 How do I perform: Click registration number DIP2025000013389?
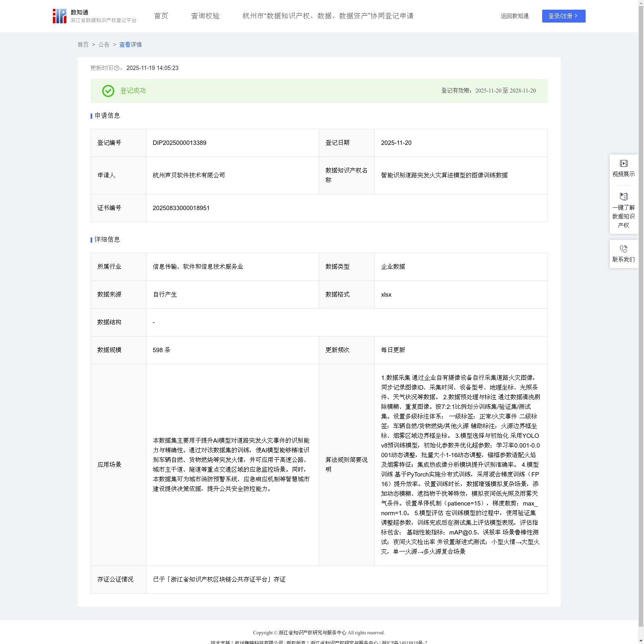(x=180, y=143)
